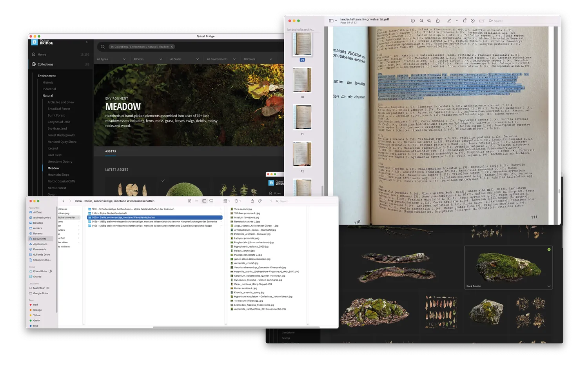Favorite Rock Granite with the heart icon

coord(549,286)
